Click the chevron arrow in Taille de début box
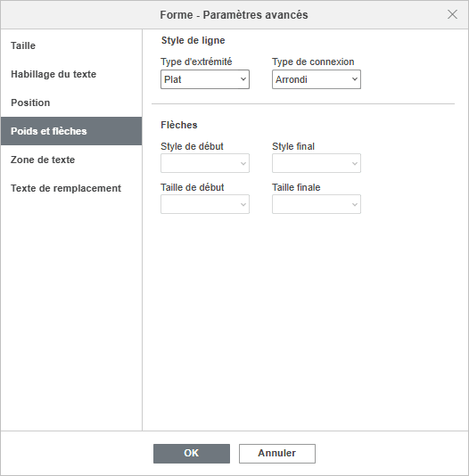This screenshot has height=476, width=469. 243,205
